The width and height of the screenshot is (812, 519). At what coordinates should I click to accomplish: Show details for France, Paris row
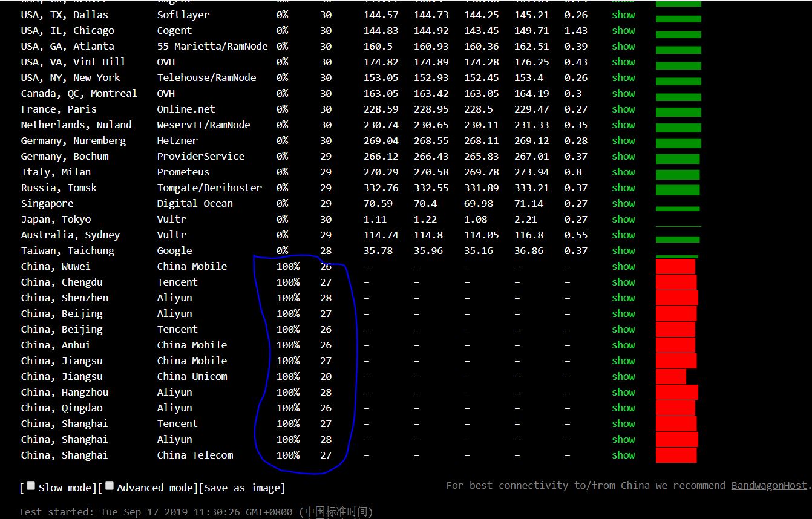coord(623,109)
